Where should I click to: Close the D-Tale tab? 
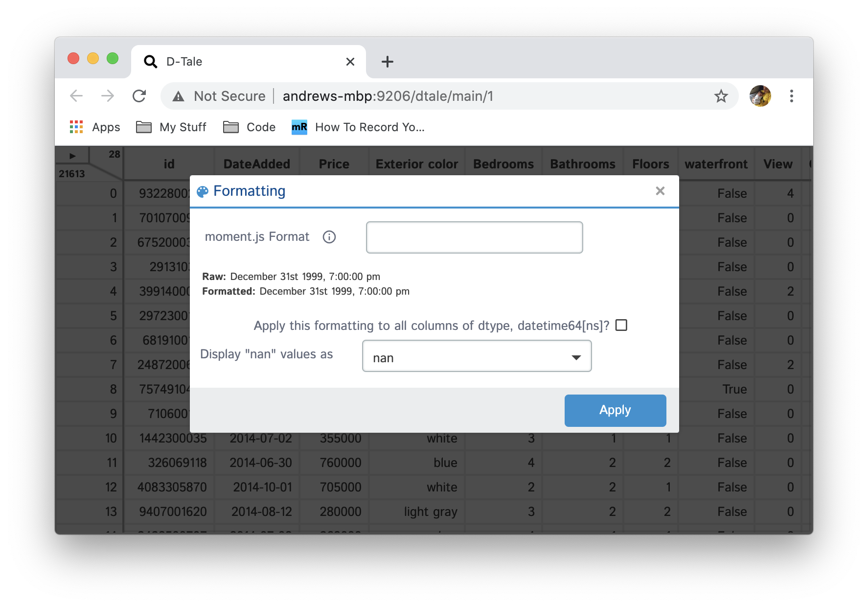pyautogui.click(x=350, y=62)
